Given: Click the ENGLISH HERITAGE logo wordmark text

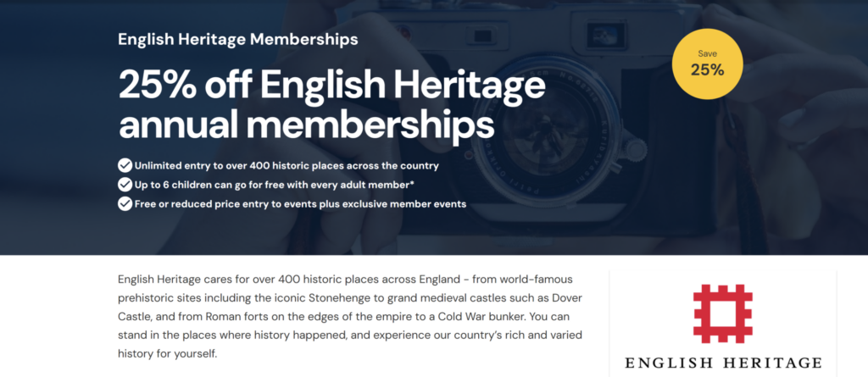Looking at the screenshot, I should [x=723, y=363].
